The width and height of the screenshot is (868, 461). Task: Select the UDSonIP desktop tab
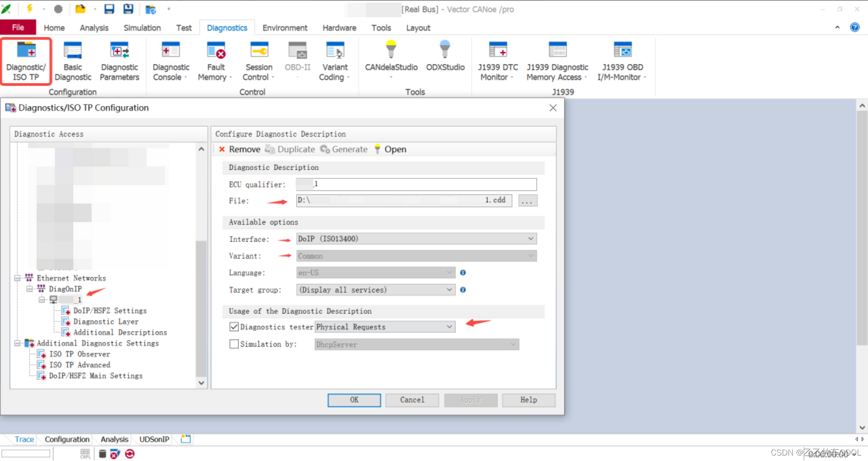coord(154,439)
